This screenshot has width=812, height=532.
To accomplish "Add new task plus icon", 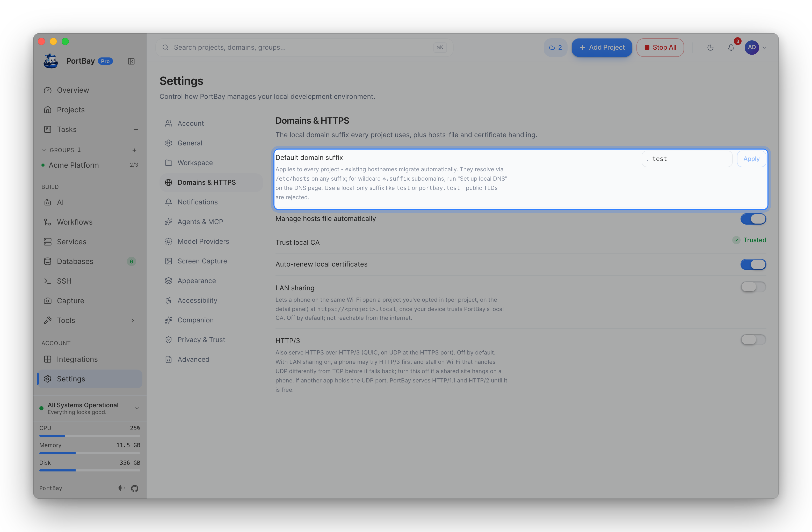I will click(x=136, y=130).
